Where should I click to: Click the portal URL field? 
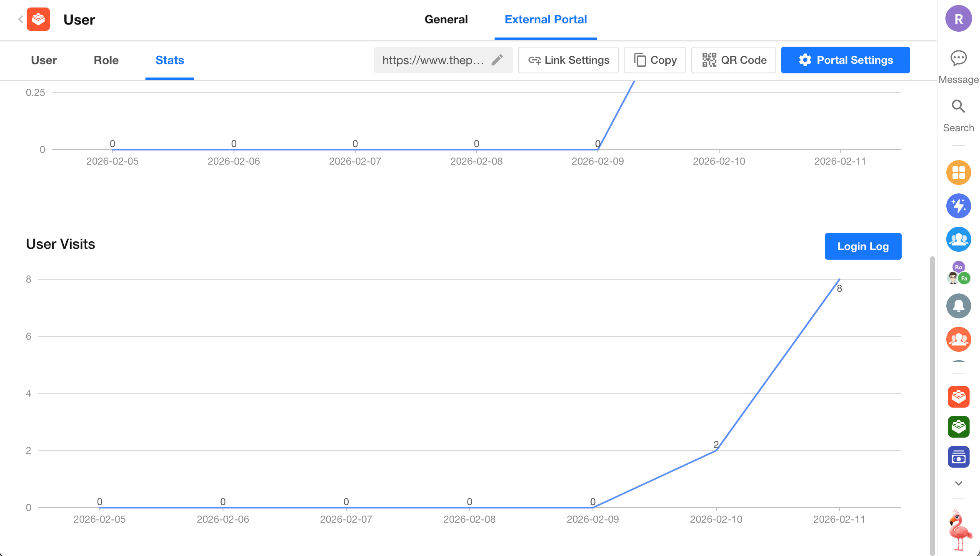click(x=433, y=60)
